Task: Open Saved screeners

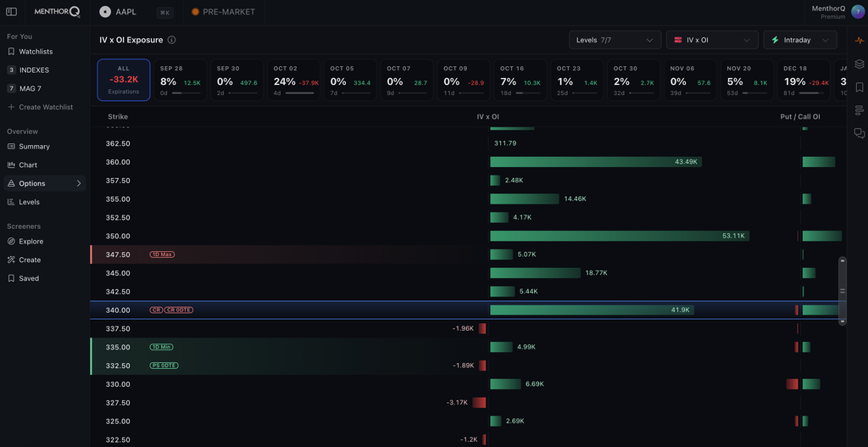Action: [45, 278]
